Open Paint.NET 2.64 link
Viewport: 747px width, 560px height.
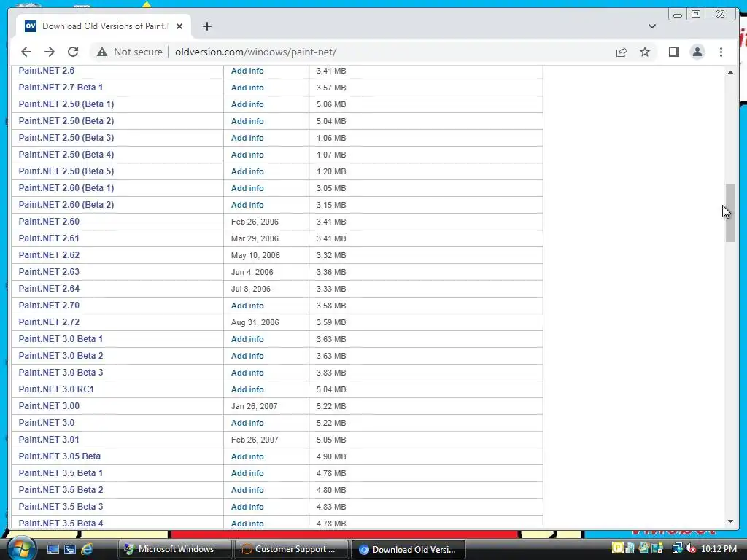pyautogui.click(x=49, y=289)
